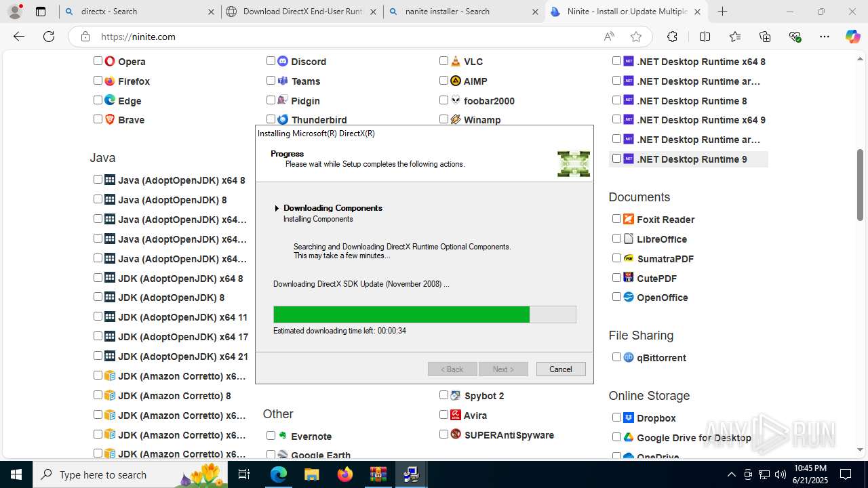Click the Evernote elephant icon
This screenshot has height=488, width=868.
click(283, 436)
